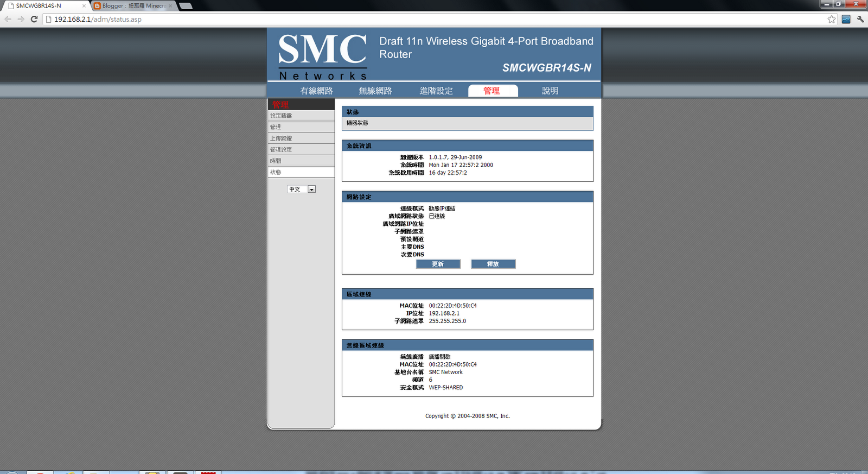This screenshot has width=868, height=474.
Task: Click the LAN IP 192.168.2.1 value
Action: pyautogui.click(x=444, y=313)
